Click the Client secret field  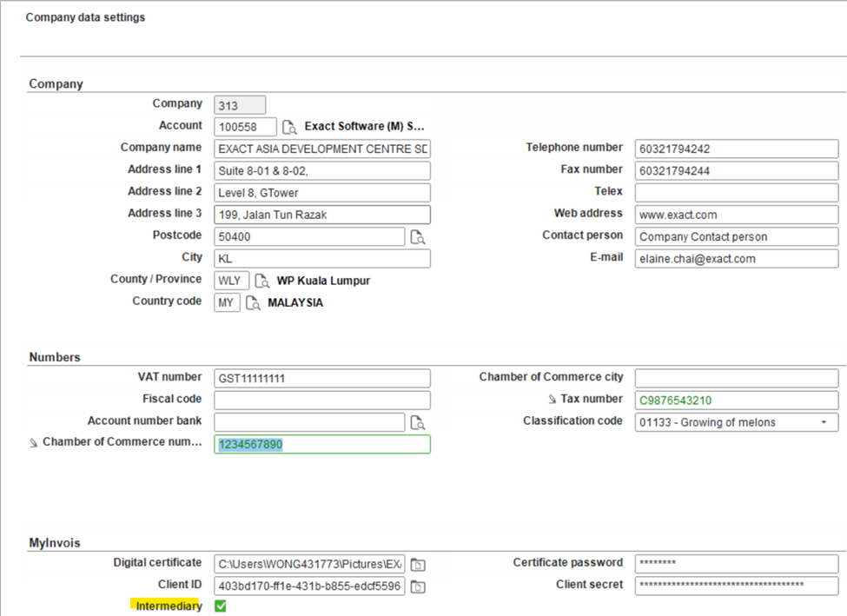click(x=737, y=586)
